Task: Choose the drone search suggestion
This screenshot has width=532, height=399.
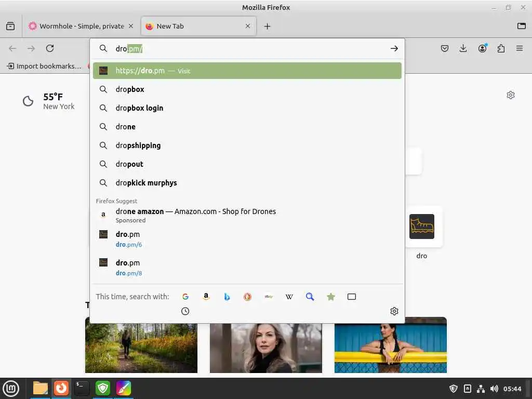Action: 247,127
